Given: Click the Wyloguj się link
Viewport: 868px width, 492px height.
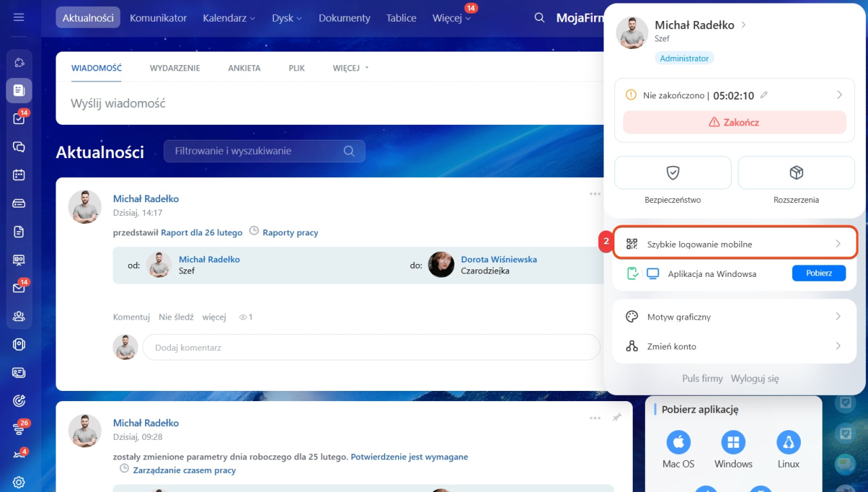Looking at the screenshot, I should [x=755, y=379].
